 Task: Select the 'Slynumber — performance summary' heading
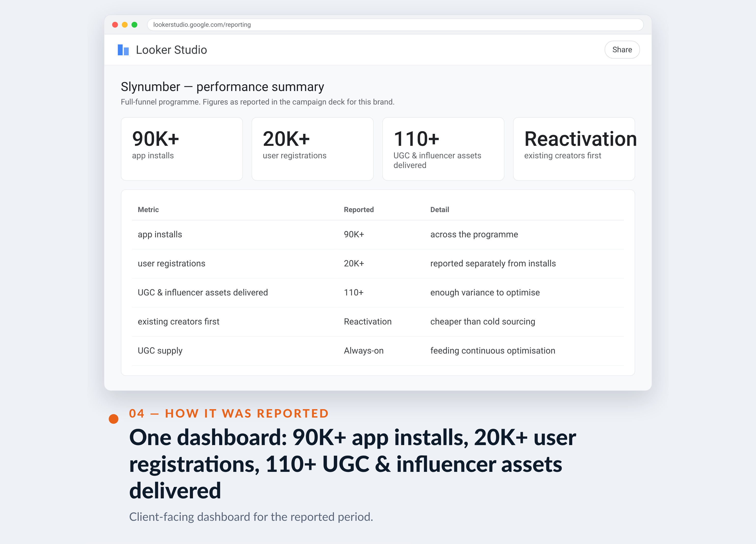click(x=222, y=87)
